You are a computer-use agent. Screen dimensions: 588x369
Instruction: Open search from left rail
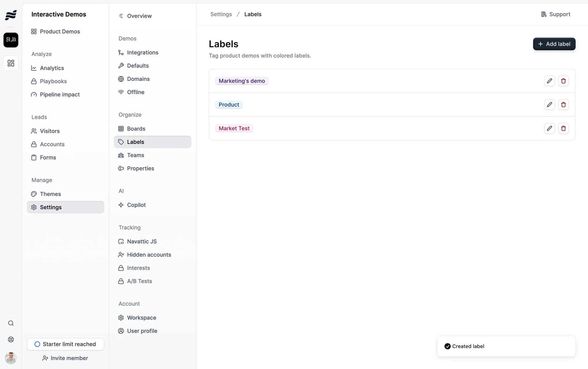[11, 323]
